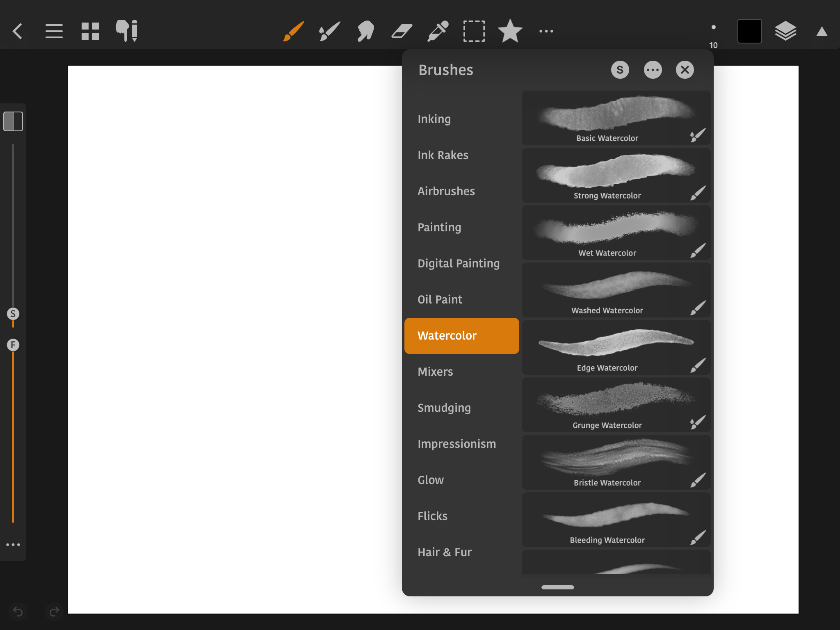The width and height of the screenshot is (840, 630).
Task: Open Brushes panel more options menu
Action: click(x=653, y=70)
